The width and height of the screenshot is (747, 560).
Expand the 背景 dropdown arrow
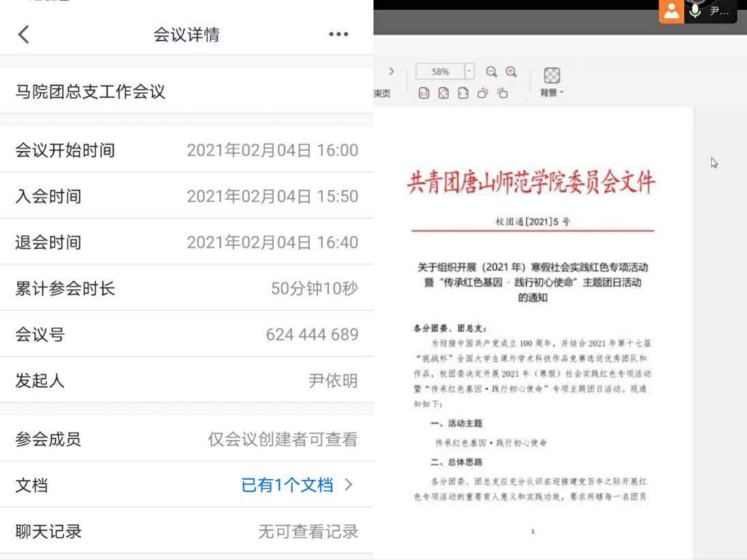[x=562, y=93]
